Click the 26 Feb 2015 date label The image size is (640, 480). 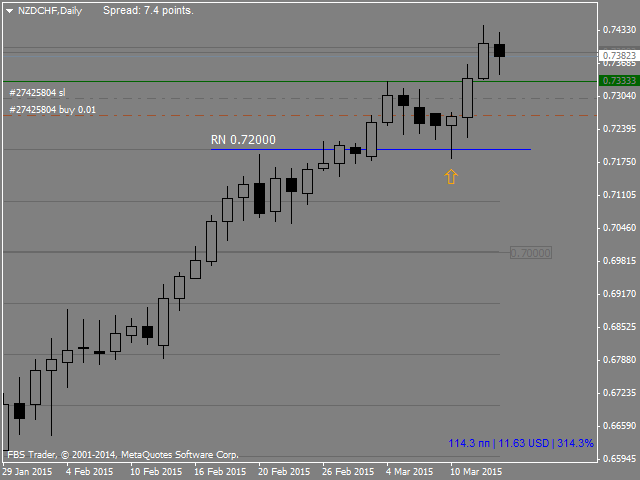(348, 471)
